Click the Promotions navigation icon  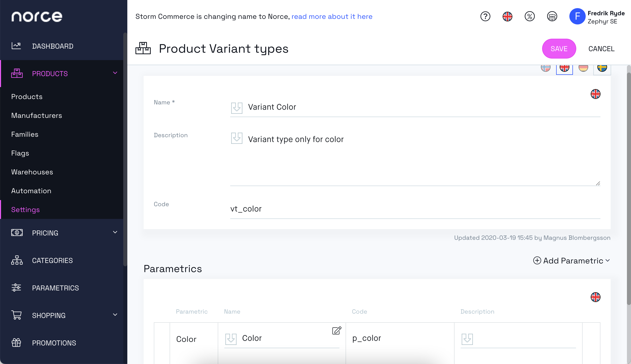tap(16, 342)
